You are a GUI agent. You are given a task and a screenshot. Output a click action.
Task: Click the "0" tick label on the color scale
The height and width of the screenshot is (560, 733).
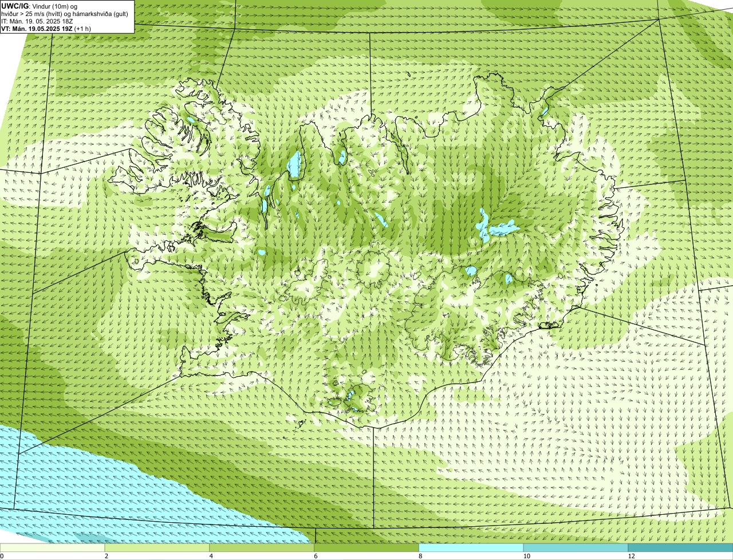coord(2,556)
